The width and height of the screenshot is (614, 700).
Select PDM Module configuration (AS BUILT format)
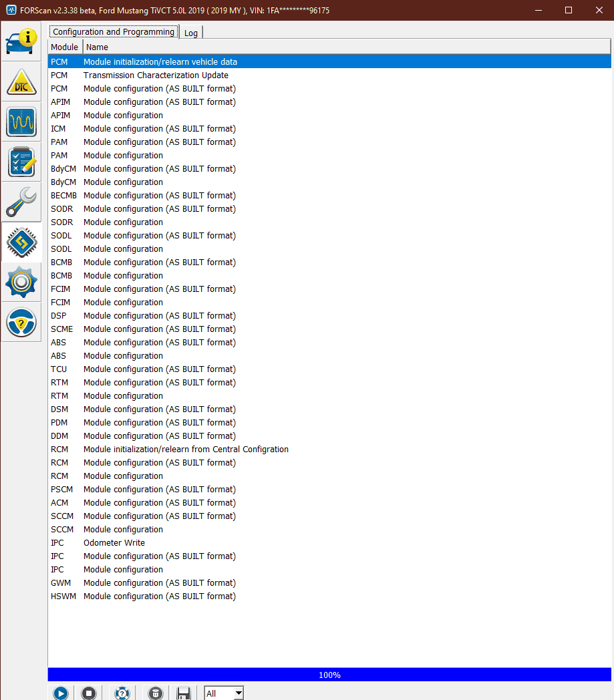329,422
